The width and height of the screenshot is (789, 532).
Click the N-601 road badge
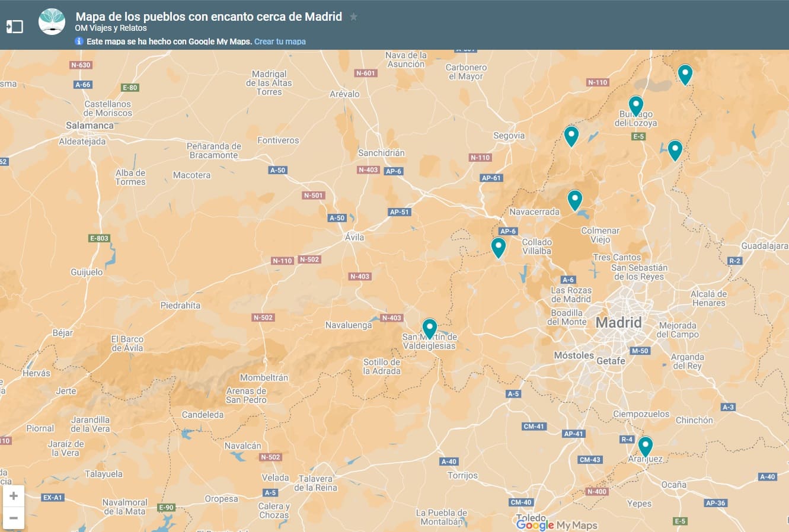[366, 73]
